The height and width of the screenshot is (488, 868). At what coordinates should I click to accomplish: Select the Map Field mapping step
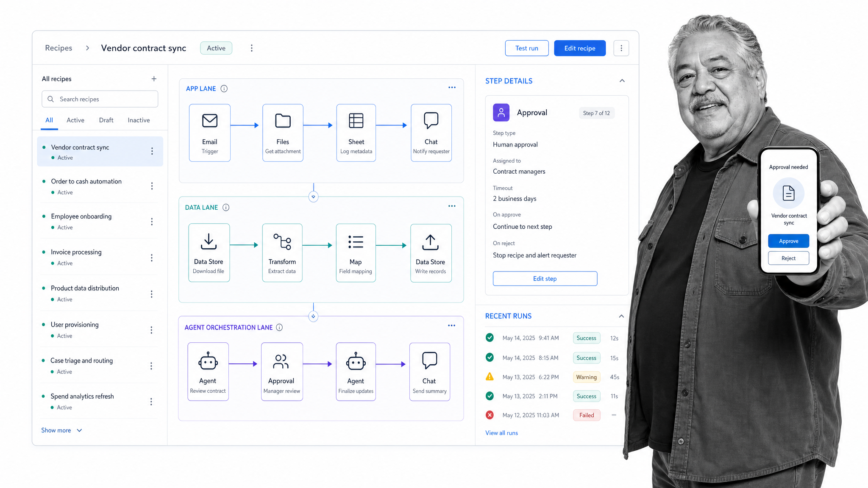[x=356, y=253]
